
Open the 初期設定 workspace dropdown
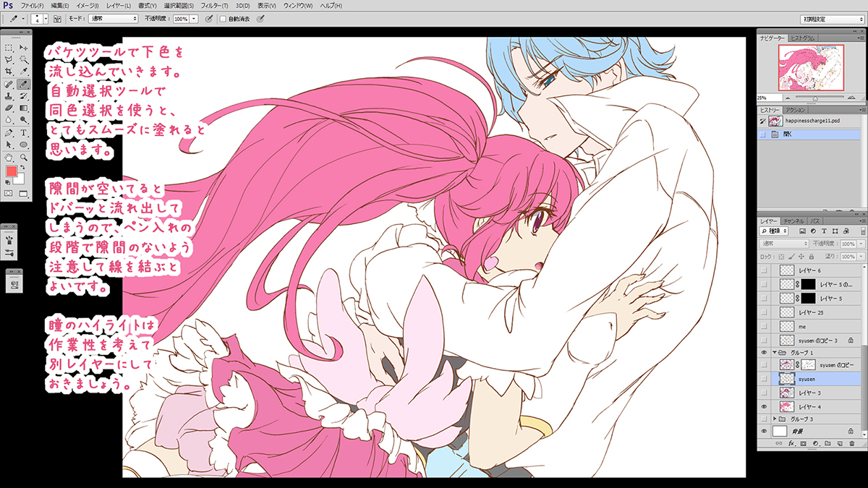tap(832, 18)
